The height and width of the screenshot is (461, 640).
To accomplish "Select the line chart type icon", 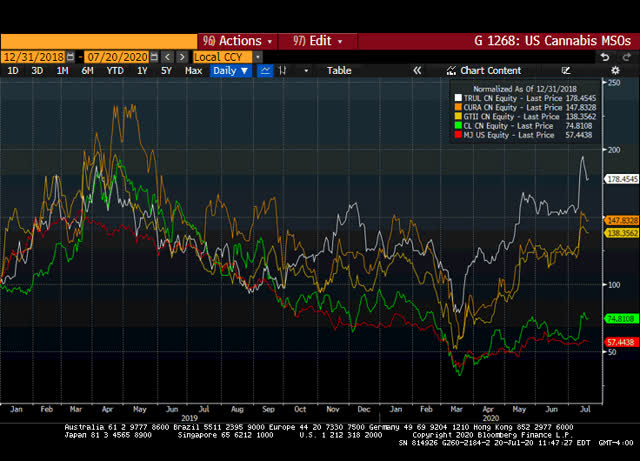I will tap(266, 71).
